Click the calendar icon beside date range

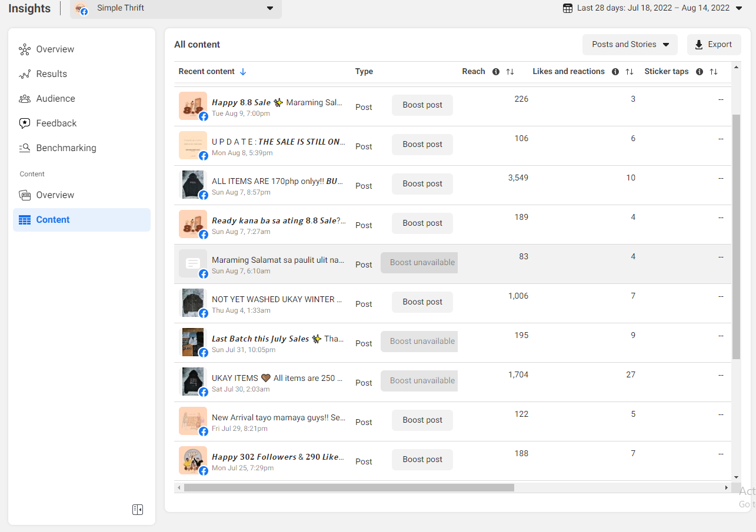tap(568, 8)
